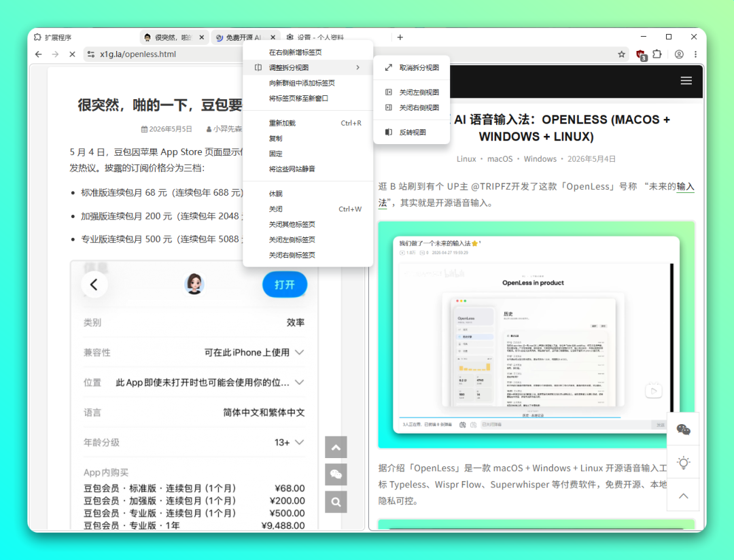
Task: Choose 关闭 Ctrl+W menu item
Action: point(308,209)
